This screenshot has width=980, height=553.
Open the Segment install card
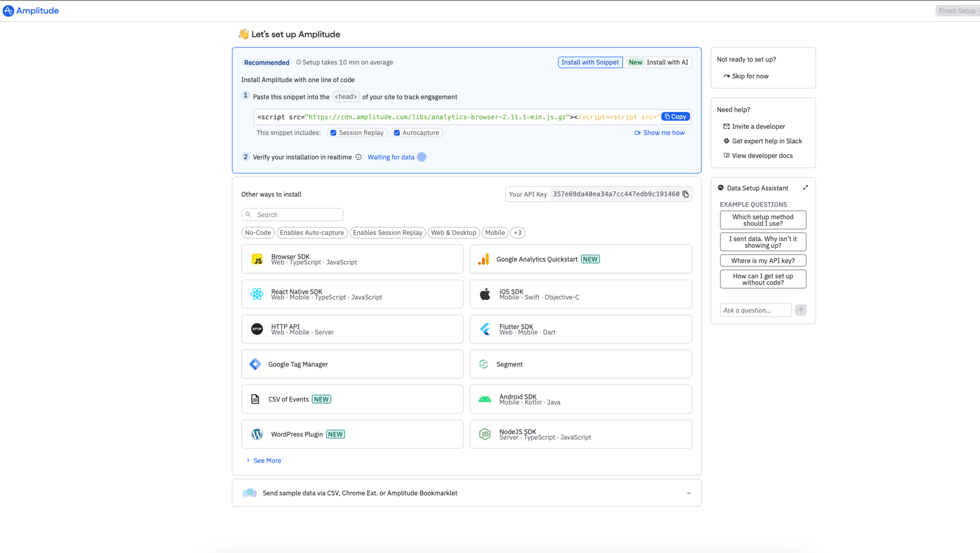[581, 364]
